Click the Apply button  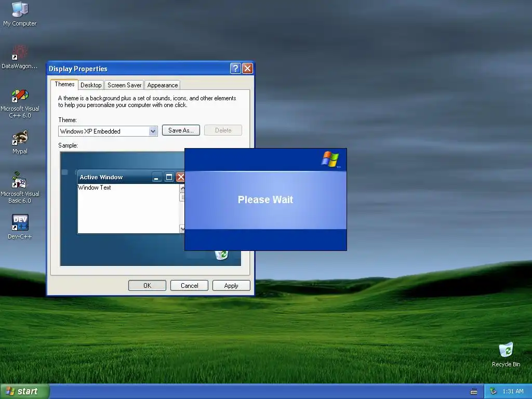click(x=231, y=286)
